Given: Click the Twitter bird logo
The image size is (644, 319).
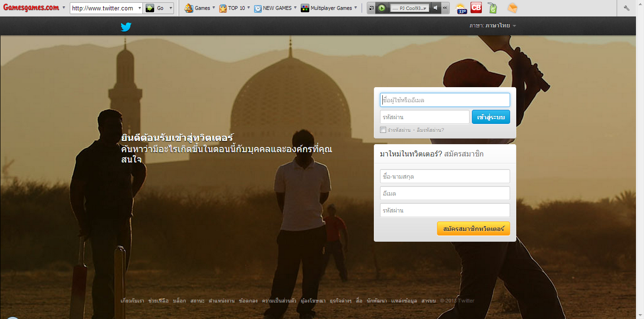Looking at the screenshot, I should (126, 27).
